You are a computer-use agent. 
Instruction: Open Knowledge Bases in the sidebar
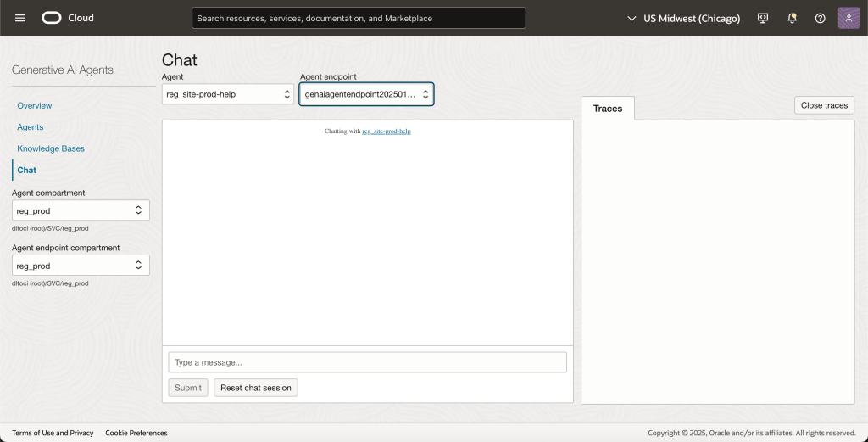pos(51,148)
